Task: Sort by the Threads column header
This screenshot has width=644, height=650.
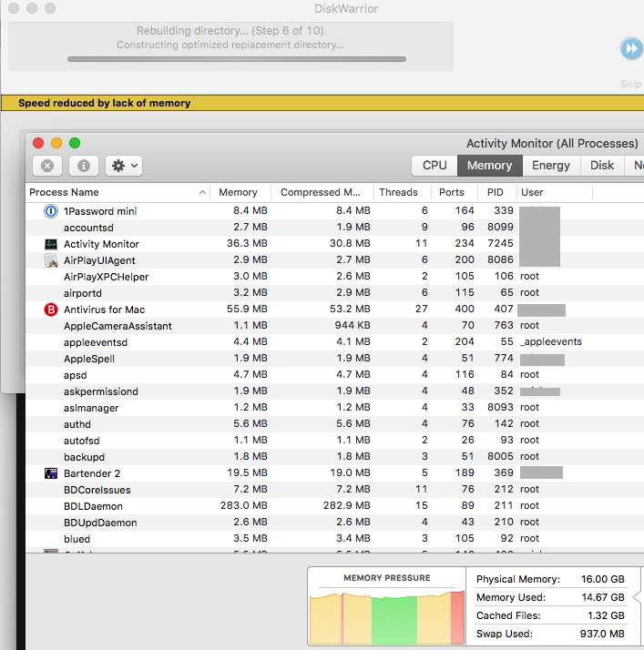Action: tap(403, 192)
